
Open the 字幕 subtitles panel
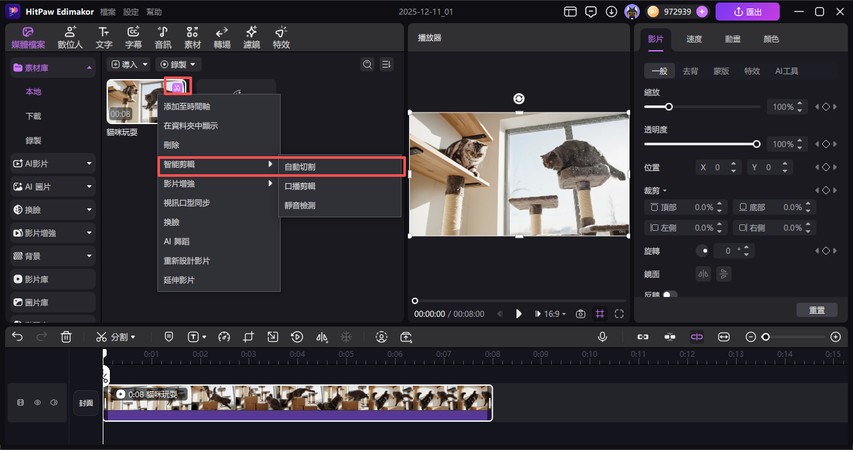coord(133,37)
